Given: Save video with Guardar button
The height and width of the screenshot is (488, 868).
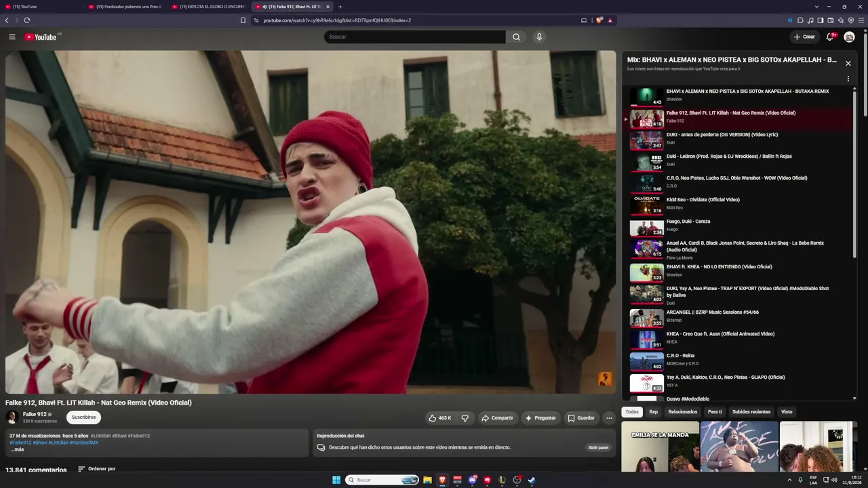Looking at the screenshot, I should 581,418.
